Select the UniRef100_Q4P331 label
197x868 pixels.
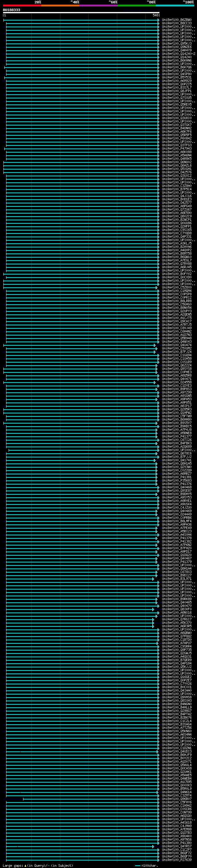click(x=176, y=237)
